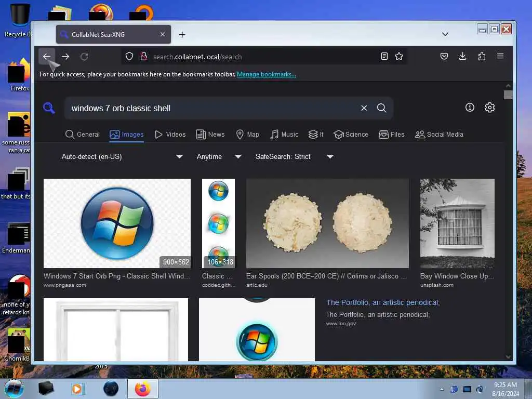Click in the search query input field
This screenshot has width=532, height=399.
pos(213,108)
